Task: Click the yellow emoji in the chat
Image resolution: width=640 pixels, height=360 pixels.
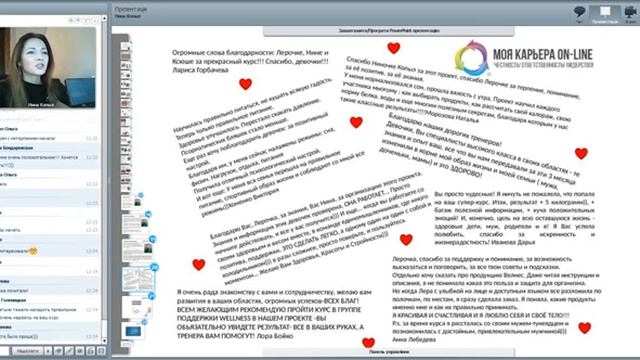Action: (x=33, y=251)
